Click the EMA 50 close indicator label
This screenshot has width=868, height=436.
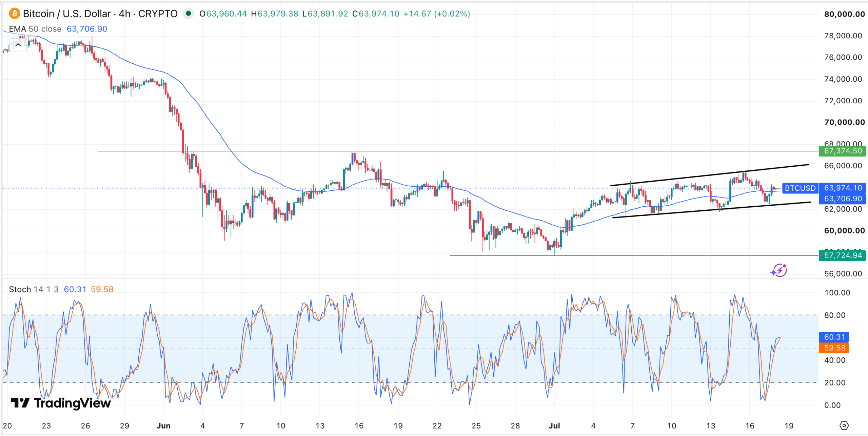click(35, 29)
